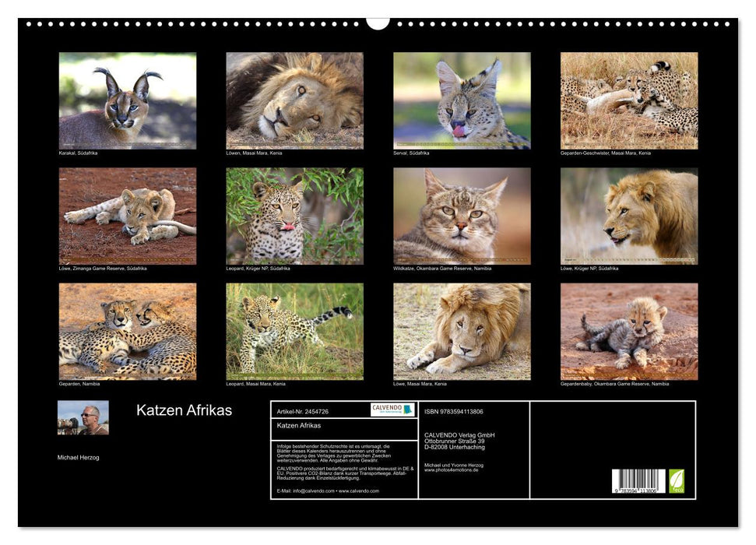Click the lion cub Zimanga Game Reserve photo
756x545 pixels.
click(127, 216)
